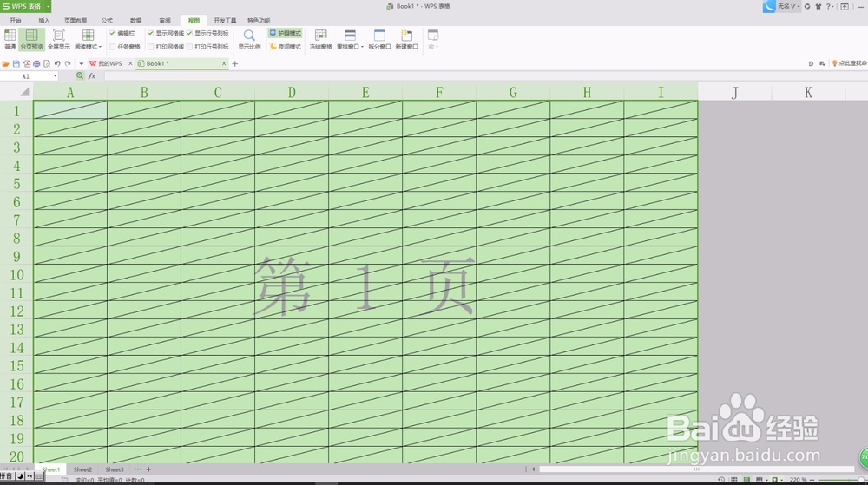Uncheck 显示行号列标 show headings checkbox

190,33
